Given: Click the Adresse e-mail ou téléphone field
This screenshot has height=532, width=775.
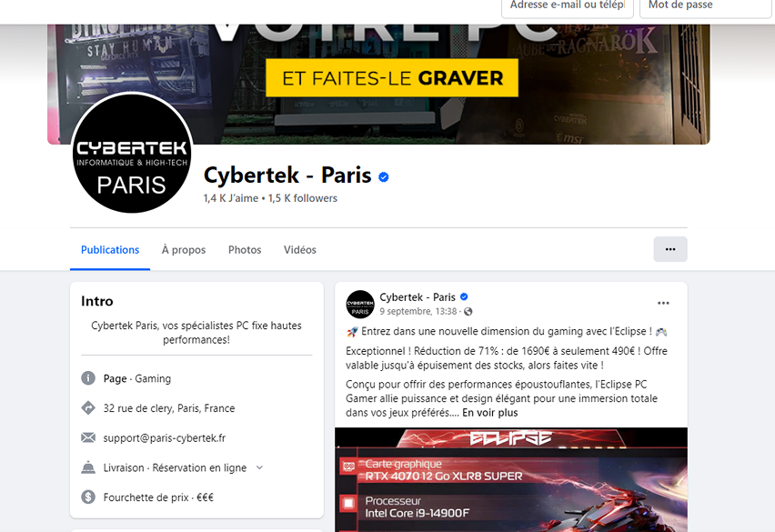Looking at the screenshot, I should [568, 7].
